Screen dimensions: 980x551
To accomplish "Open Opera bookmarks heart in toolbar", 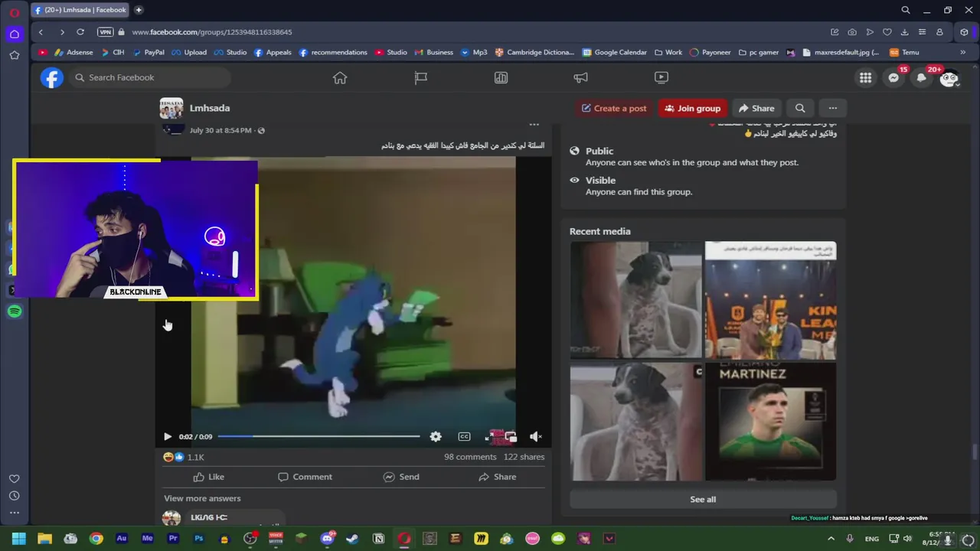I will pyautogui.click(x=887, y=32).
